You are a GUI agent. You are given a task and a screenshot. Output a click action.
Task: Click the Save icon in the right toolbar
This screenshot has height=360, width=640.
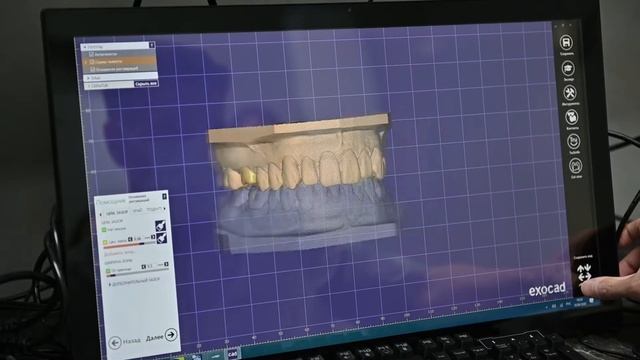pyautogui.click(x=566, y=42)
